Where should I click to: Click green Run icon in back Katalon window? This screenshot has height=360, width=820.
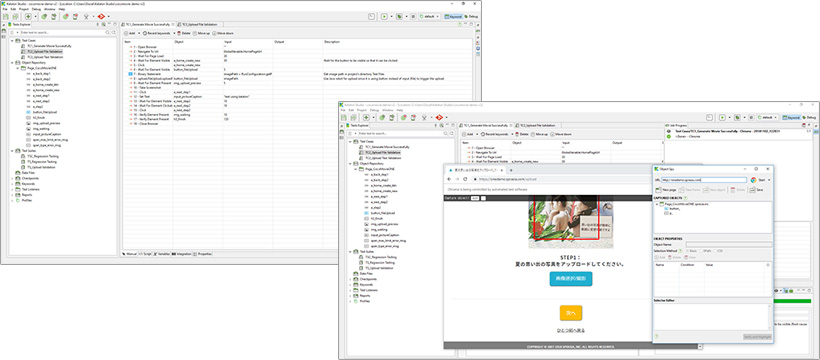tap(384, 16)
